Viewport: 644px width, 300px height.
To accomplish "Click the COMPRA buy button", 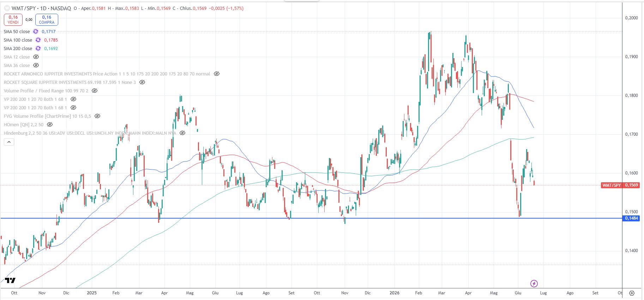I will click(x=47, y=19).
